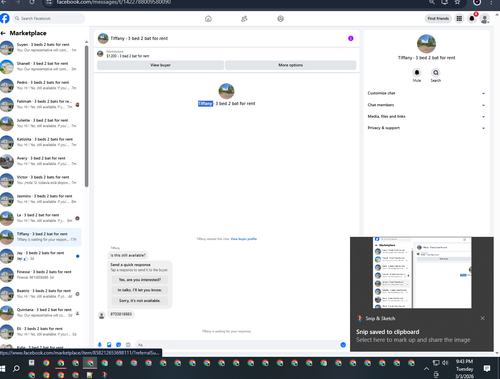Open the Shanell conversation
The width and height of the screenshot is (500, 379).
[41, 66]
